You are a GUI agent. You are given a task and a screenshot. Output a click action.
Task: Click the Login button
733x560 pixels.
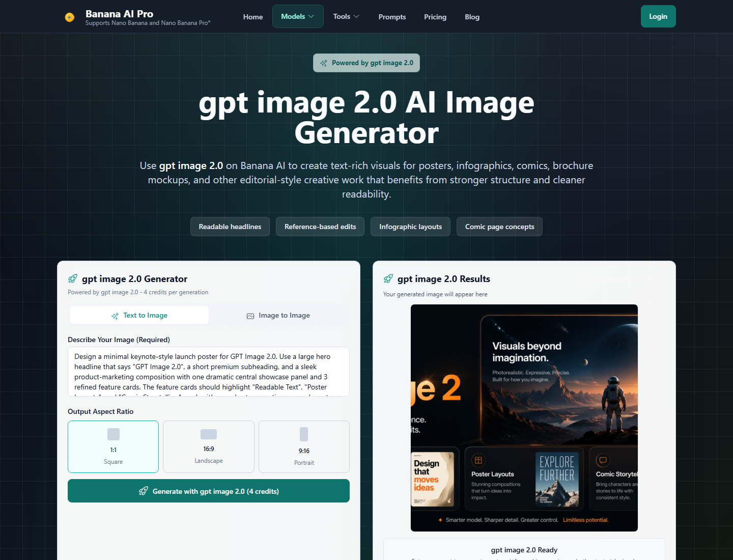(x=658, y=16)
